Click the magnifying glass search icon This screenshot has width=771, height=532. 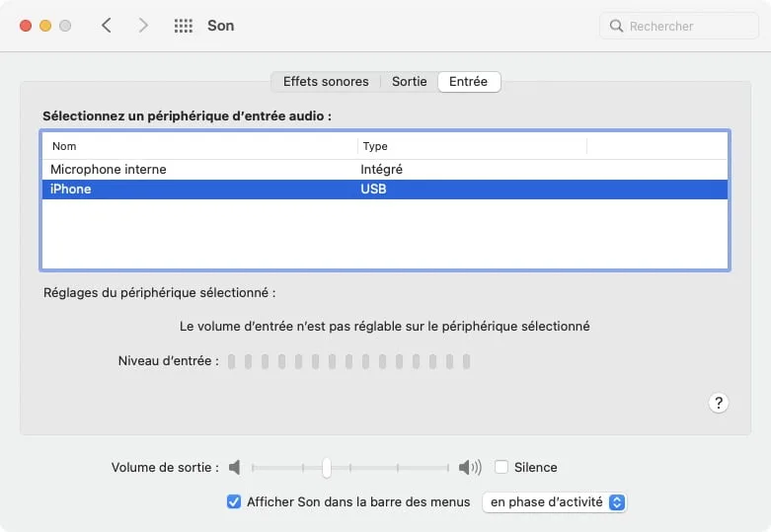tap(616, 26)
